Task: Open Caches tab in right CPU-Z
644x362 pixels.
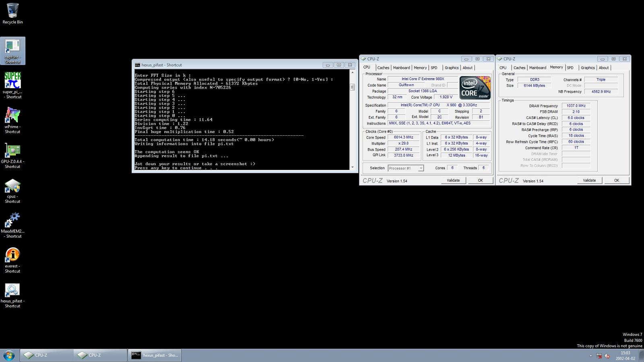Action: (519, 68)
